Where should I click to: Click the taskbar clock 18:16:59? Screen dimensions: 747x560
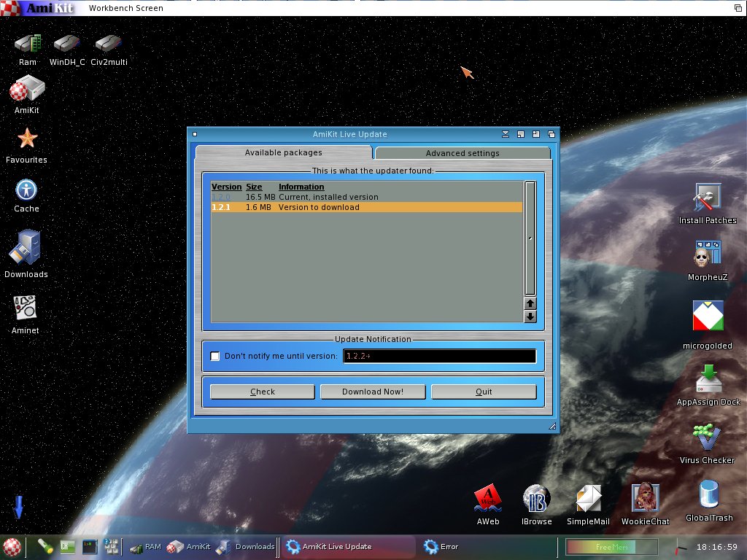(x=716, y=547)
